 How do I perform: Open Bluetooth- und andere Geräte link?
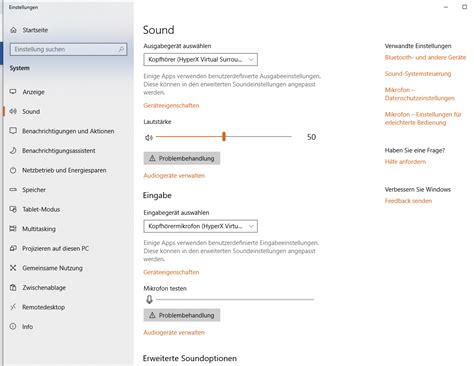[425, 57]
